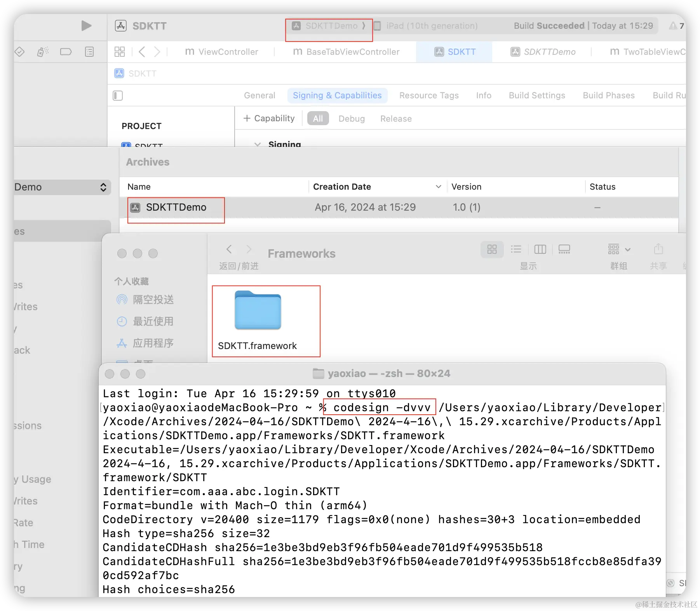700x611 pixels.
Task: Add a new Capability
Action: (269, 118)
